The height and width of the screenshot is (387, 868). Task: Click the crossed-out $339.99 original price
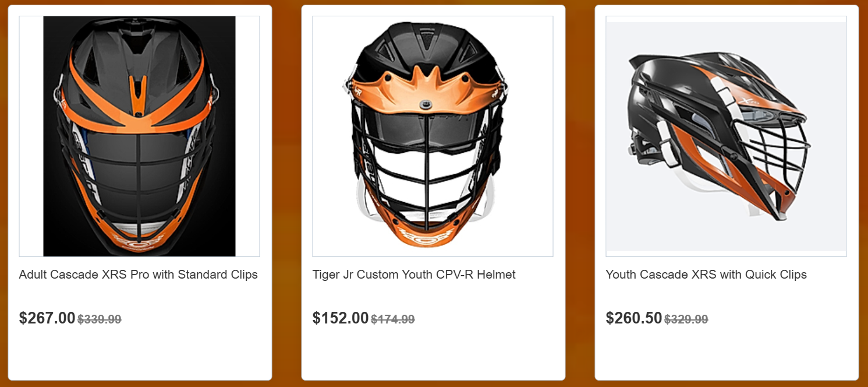100,319
